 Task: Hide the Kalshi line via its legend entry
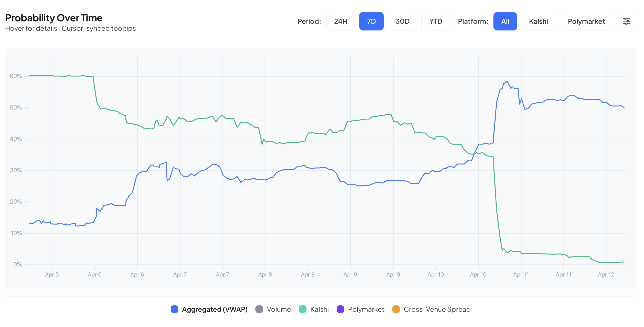pyautogui.click(x=320, y=309)
